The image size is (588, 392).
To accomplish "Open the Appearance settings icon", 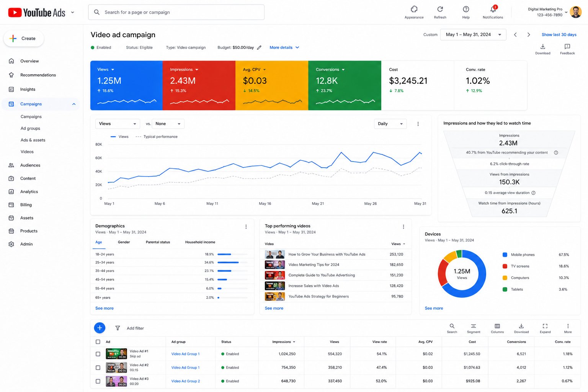I will [414, 9].
